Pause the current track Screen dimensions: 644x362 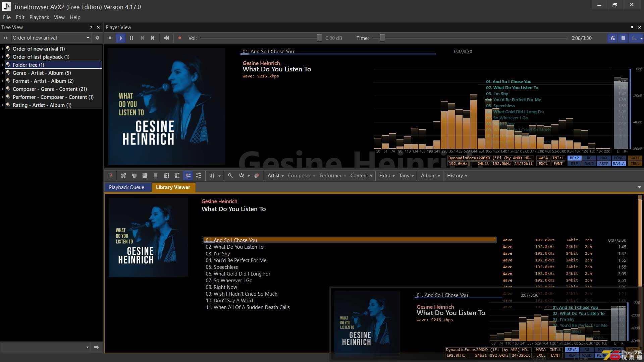coord(131,38)
